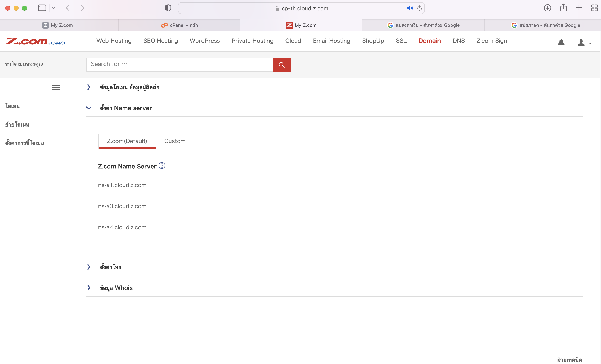Go back with Safari's back arrow

[x=68, y=8]
